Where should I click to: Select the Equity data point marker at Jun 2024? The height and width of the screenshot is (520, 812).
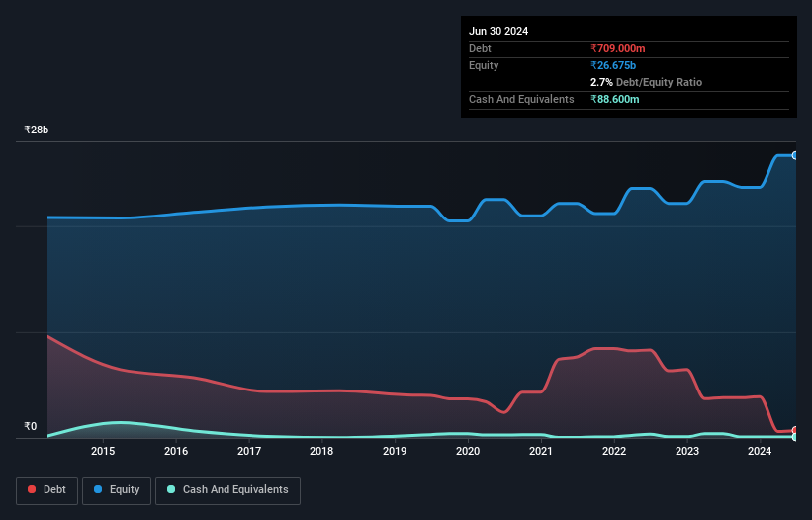(x=795, y=155)
